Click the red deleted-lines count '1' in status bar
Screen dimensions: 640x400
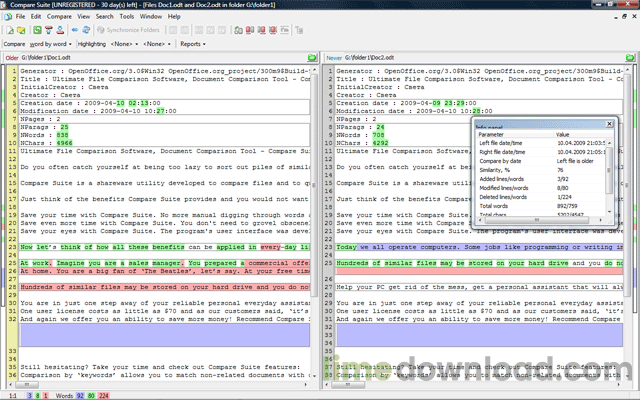pos(45,396)
